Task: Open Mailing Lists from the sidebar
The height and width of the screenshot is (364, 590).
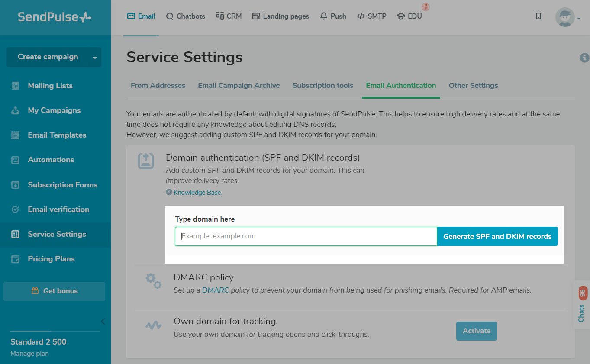Action: 50,86
